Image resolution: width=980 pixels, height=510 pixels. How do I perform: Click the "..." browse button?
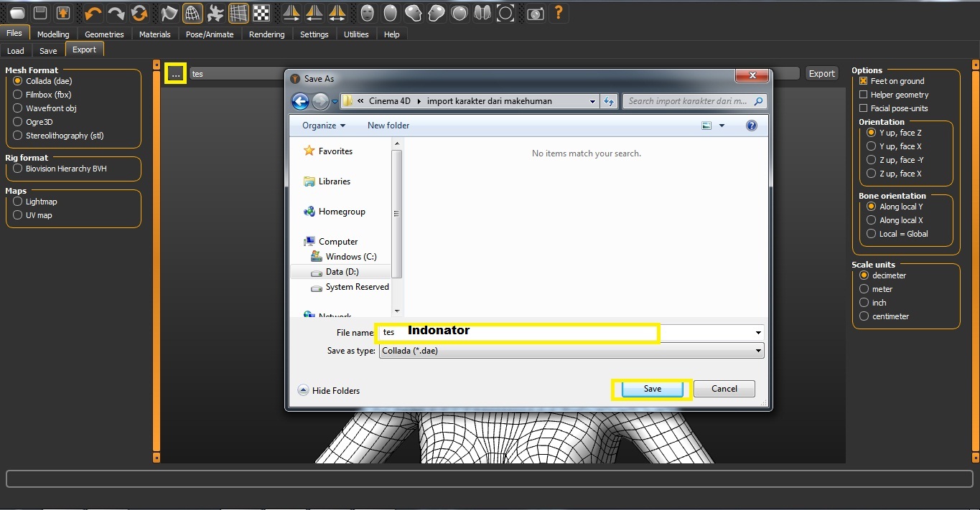point(176,74)
